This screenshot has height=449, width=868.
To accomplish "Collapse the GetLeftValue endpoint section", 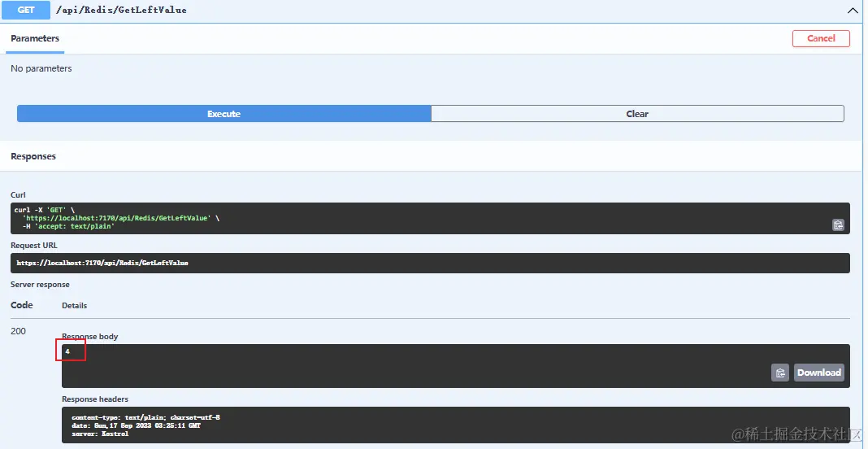I will tap(853, 10).
